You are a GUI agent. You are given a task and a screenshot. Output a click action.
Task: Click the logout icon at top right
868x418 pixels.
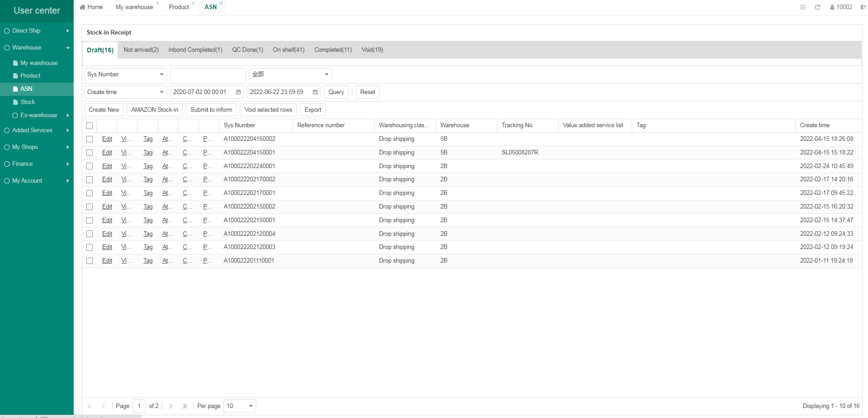click(863, 7)
